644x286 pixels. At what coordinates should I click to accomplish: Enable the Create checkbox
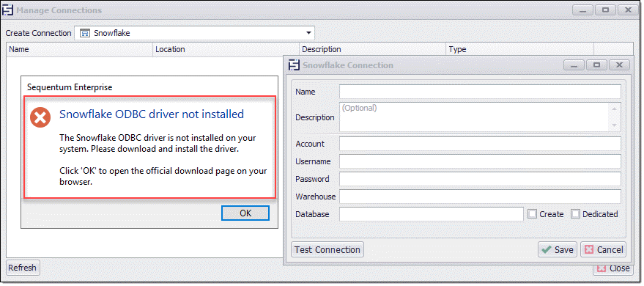533,214
